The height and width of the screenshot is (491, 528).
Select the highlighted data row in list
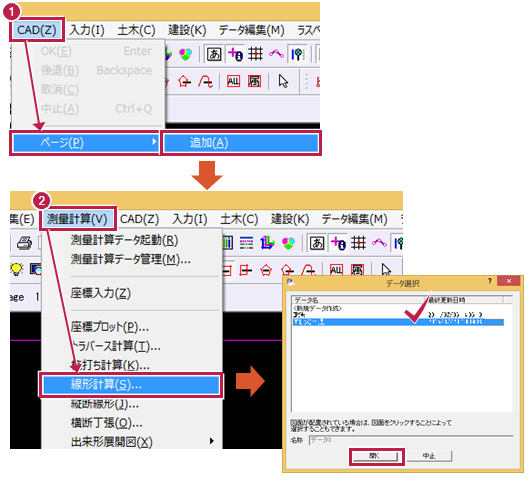pos(398,322)
